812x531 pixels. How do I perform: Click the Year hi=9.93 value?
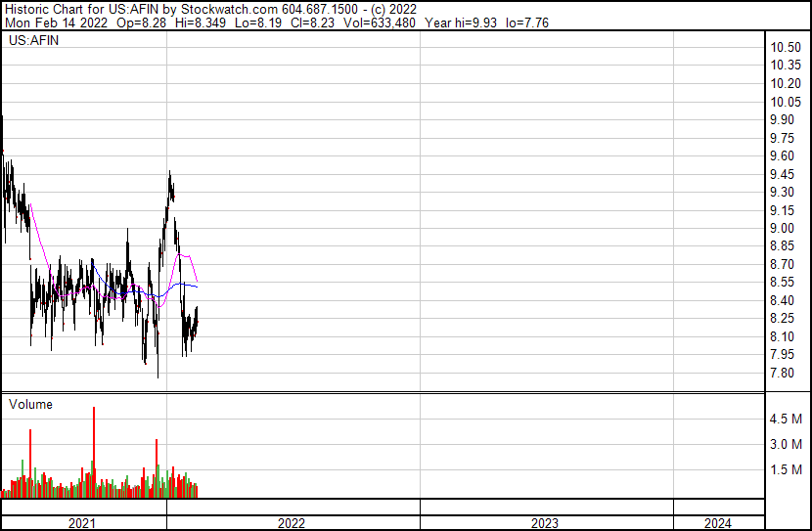pyautogui.click(x=461, y=22)
